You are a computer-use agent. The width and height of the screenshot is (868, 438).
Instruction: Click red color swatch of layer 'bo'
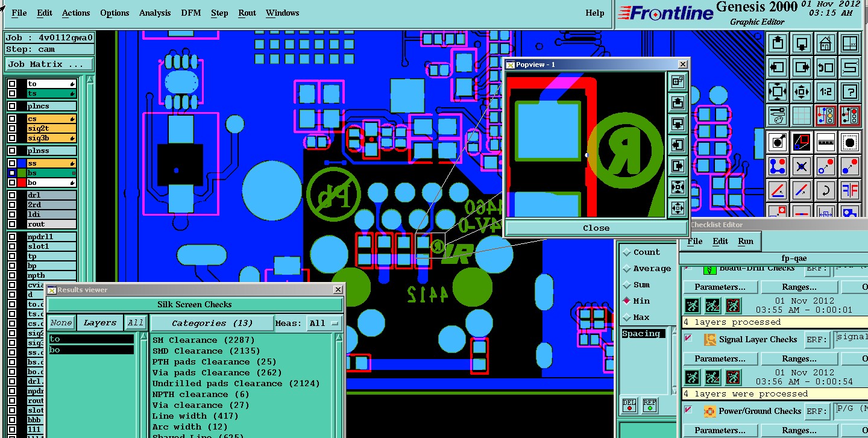coord(22,183)
